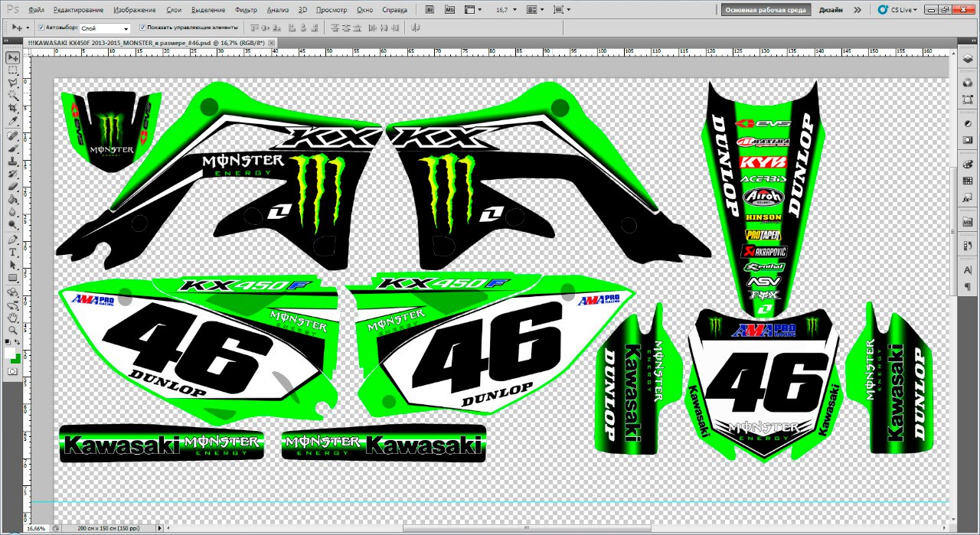Click the document size info in status bar
Image resolution: width=980 pixels, height=535 pixels.
(x=108, y=528)
